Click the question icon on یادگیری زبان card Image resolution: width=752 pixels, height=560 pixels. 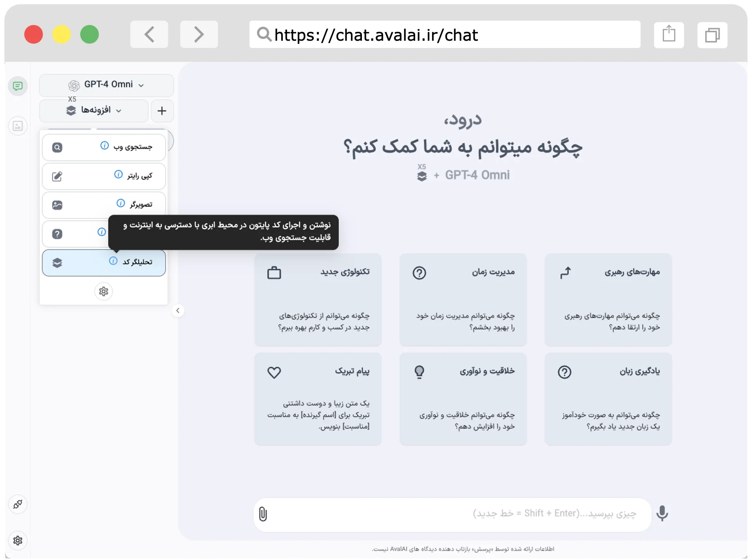pos(564,372)
